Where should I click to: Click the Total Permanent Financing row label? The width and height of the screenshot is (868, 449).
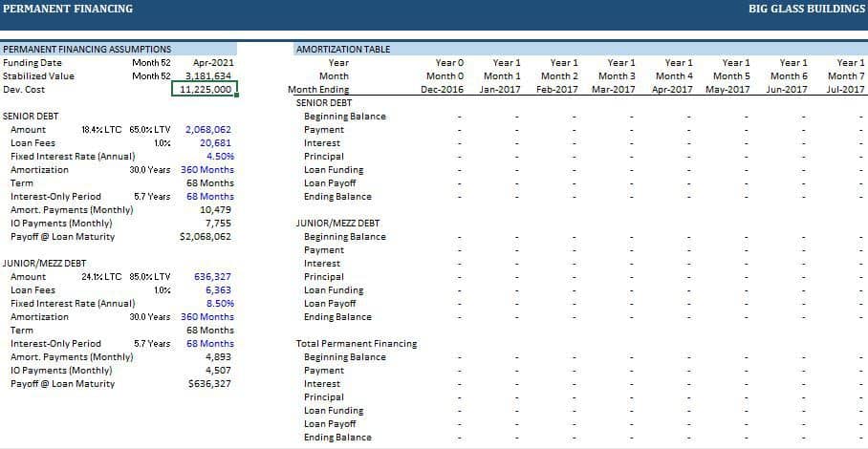(x=357, y=343)
